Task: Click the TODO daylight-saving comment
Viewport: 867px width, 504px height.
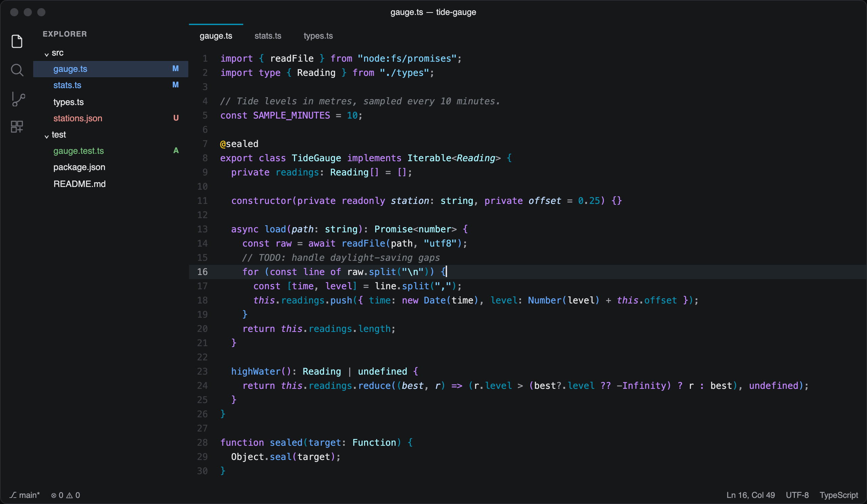Action: click(341, 258)
